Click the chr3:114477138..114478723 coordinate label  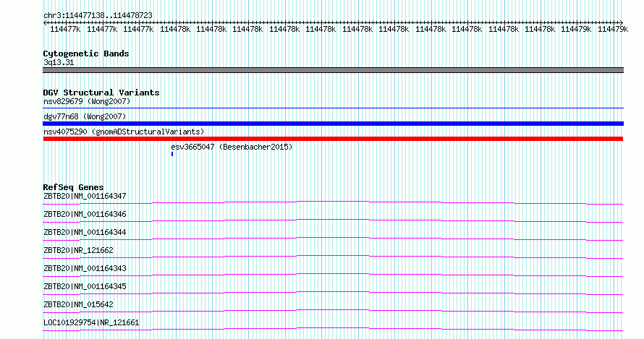tap(98, 15)
